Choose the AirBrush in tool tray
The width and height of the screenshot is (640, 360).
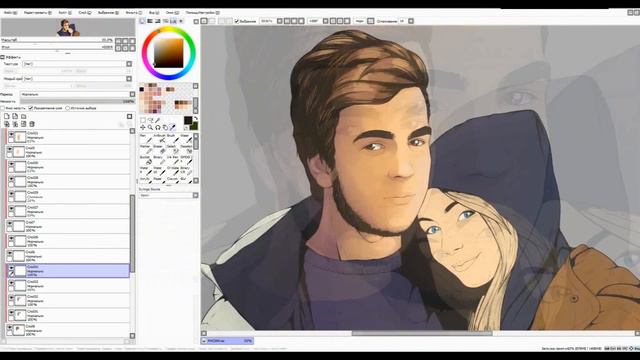pyautogui.click(x=159, y=138)
